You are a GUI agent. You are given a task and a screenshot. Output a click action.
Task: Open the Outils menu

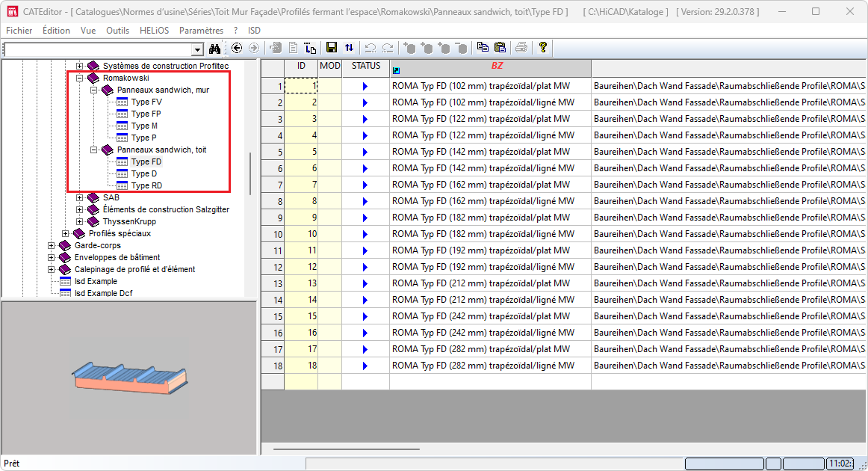[117, 31]
